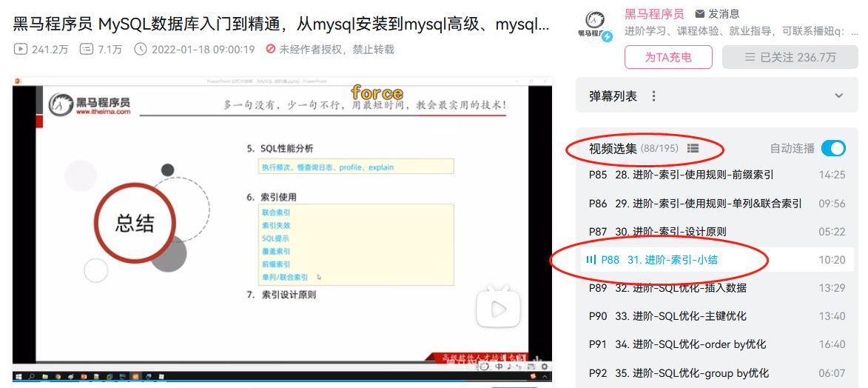Play P87 进阶-索引-设计原则
The height and width of the screenshot is (388, 868).
(717, 232)
